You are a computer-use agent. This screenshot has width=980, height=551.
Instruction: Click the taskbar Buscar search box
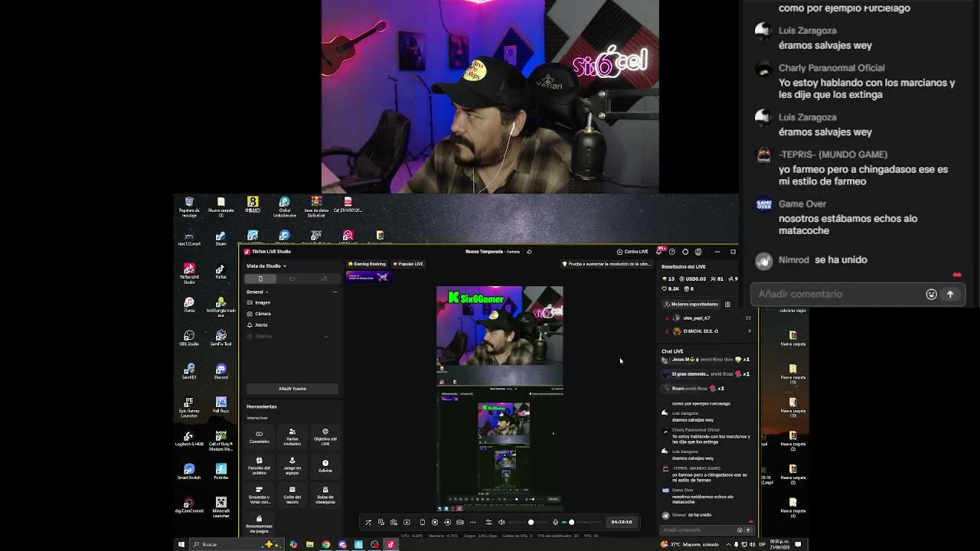coord(236,545)
